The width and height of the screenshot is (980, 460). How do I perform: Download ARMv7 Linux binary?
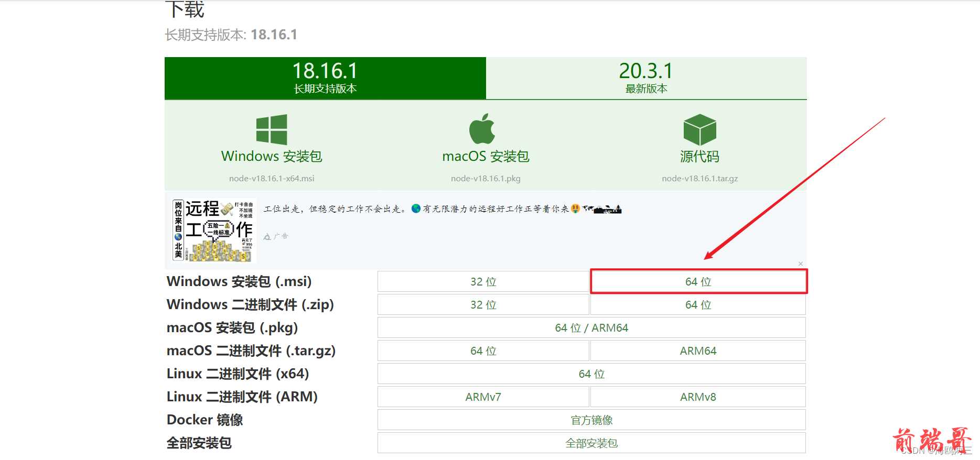[x=483, y=397]
